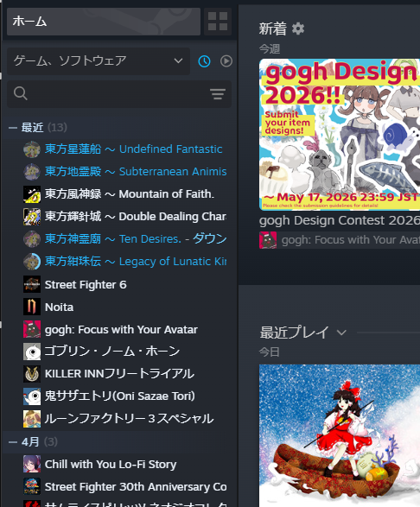Image resolution: width=420 pixels, height=507 pixels.
Task: Select the ホーム button
Action: point(104,22)
